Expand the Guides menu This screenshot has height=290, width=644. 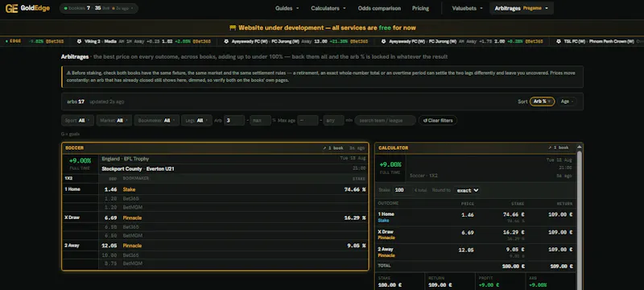tap(287, 8)
